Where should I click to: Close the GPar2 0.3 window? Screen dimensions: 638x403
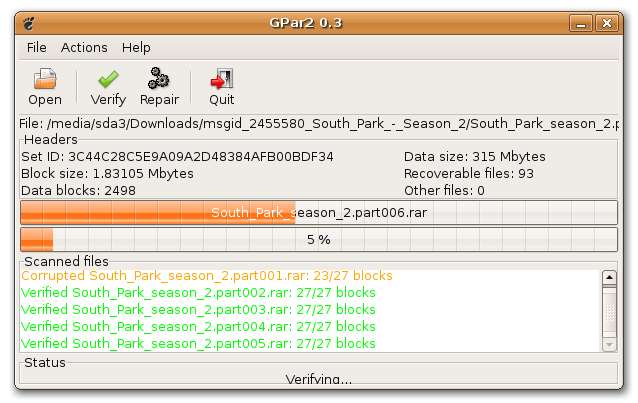pos(607,23)
